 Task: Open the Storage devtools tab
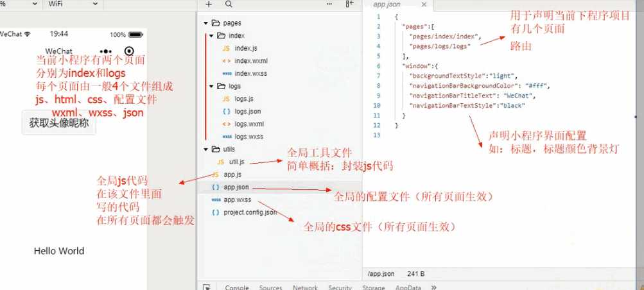pos(374,287)
